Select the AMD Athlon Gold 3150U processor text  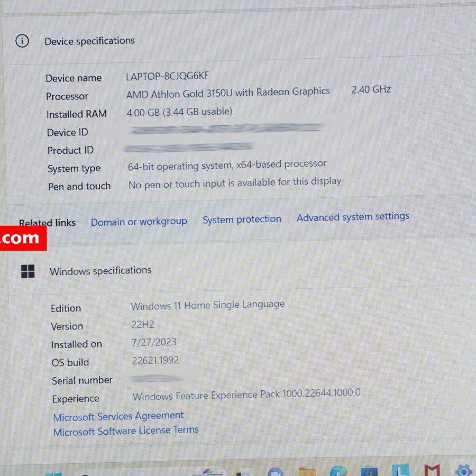pyautogui.click(x=228, y=93)
